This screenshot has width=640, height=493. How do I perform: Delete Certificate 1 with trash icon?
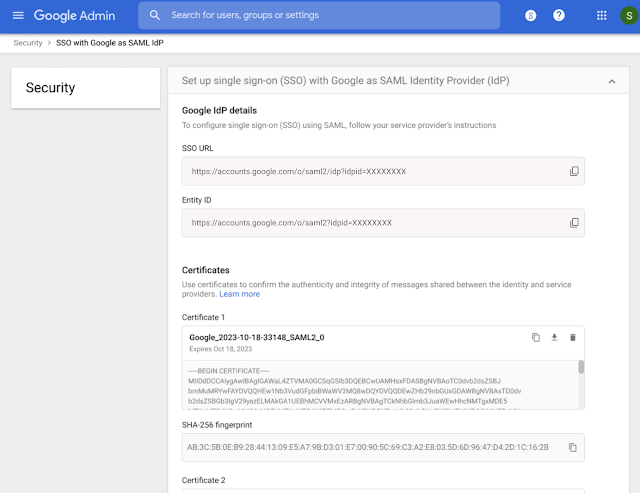[x=573, y=337]
